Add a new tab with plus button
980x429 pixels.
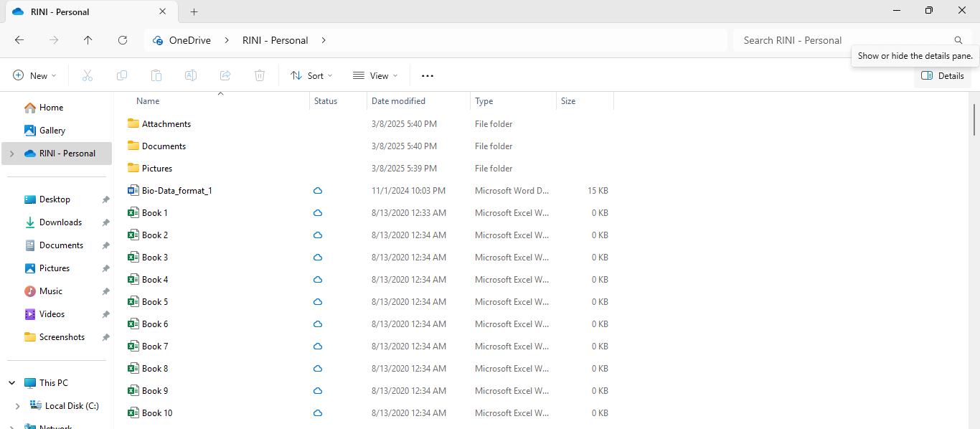(194, 11)
